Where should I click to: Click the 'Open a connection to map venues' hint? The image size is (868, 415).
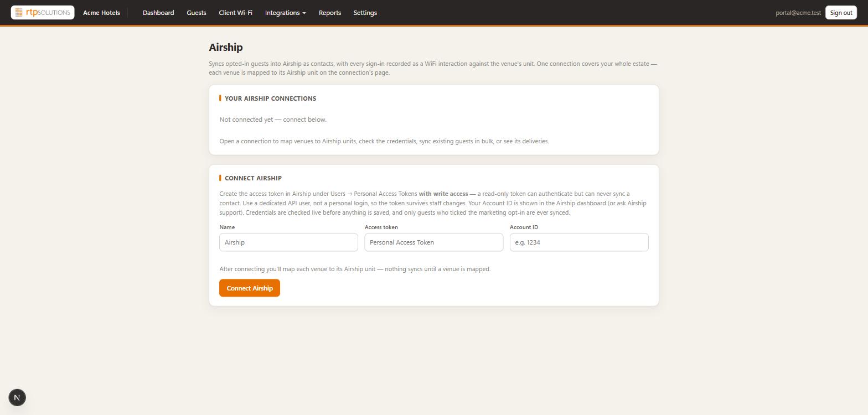pyautogui.click(x=384, y=141)
